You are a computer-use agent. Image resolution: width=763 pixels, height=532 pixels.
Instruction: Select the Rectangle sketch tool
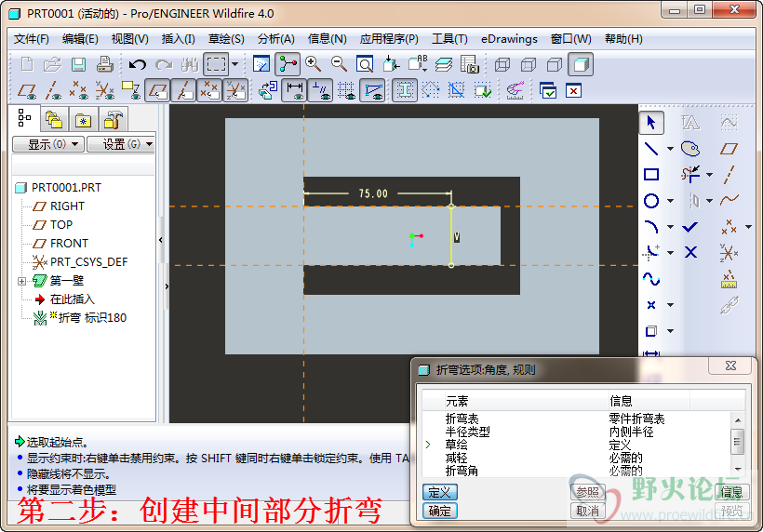[651, 174]
